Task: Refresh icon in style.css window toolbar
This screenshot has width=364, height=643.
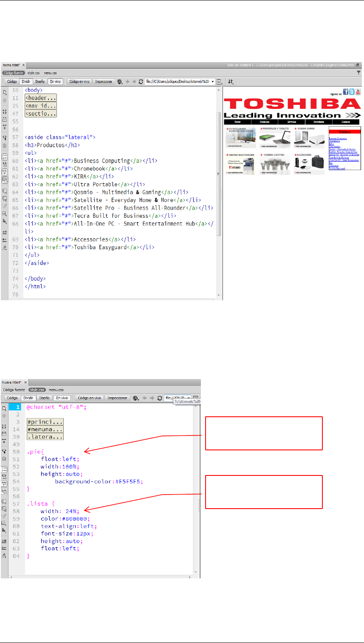Action: (160, 398)
